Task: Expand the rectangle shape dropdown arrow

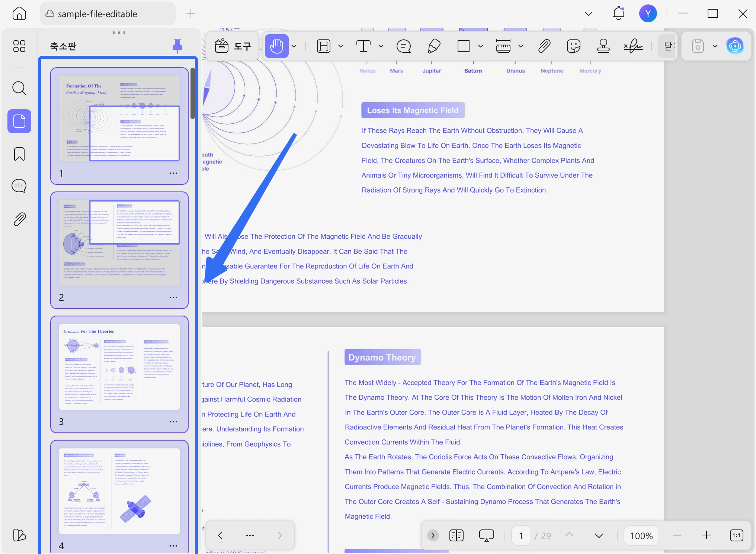Action: [481, 46]
